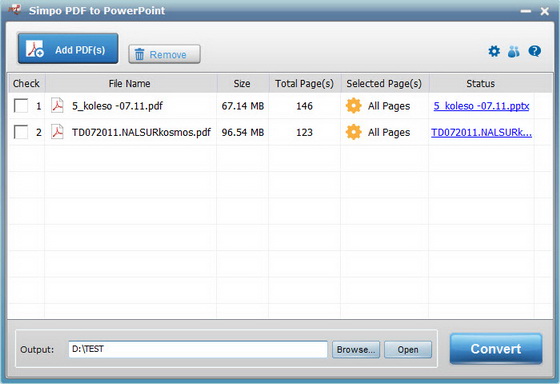Select the file name TD072011.NALSURkosmos.pdf
The image size is (560, 384).
coord(141,133)
